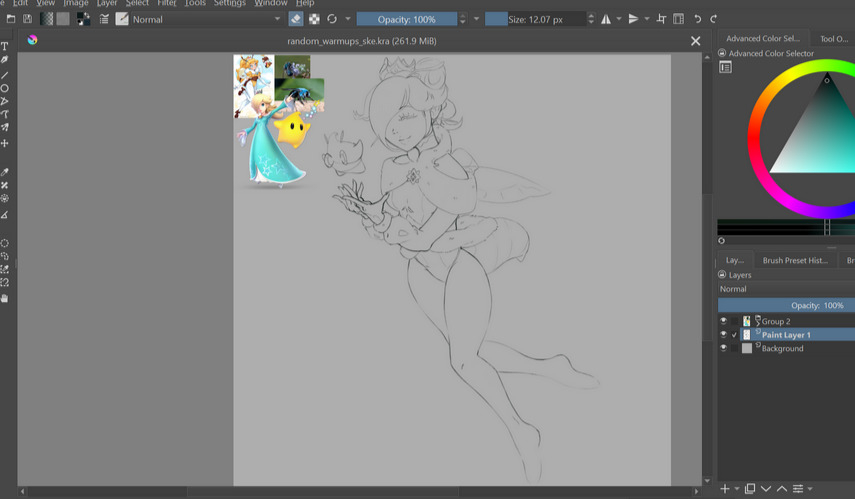Switch to Brush Preset History tab
Screen dimensions: 855x499
[795, 260]
